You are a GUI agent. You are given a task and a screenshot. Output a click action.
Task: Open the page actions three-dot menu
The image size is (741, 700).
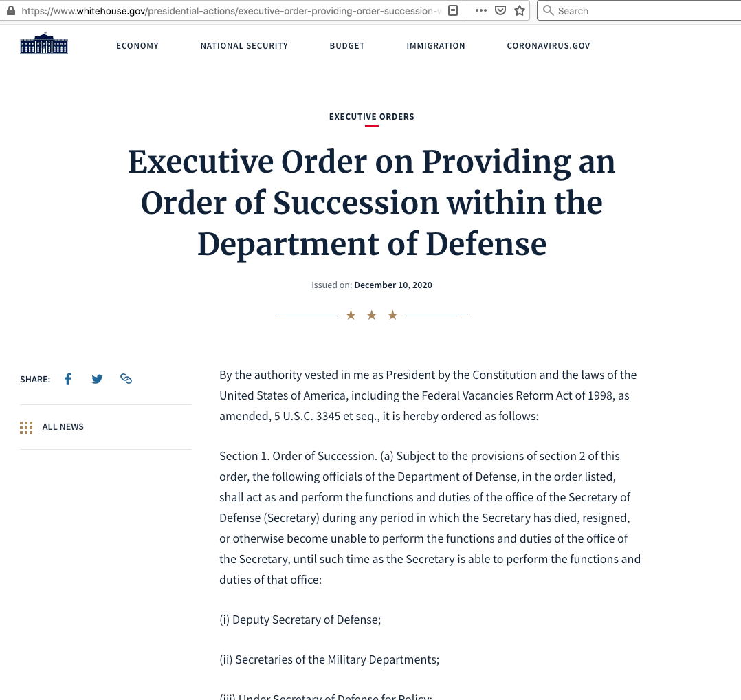click(x=481, y=10)
